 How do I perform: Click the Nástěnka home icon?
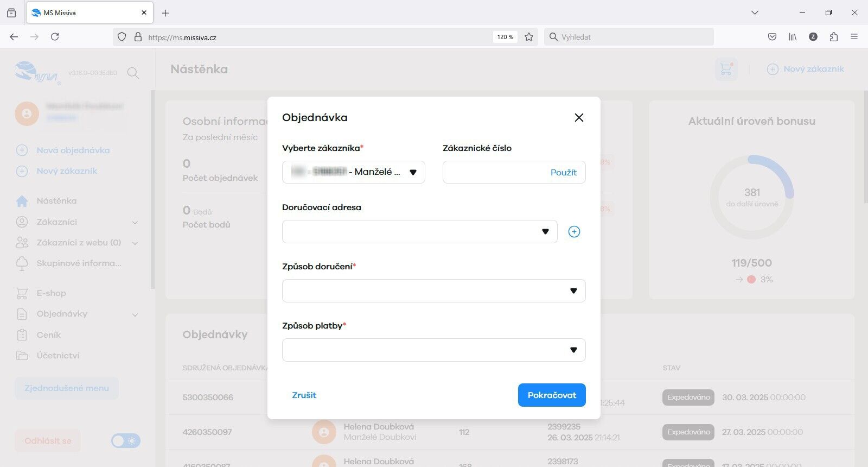pos(22,201)
